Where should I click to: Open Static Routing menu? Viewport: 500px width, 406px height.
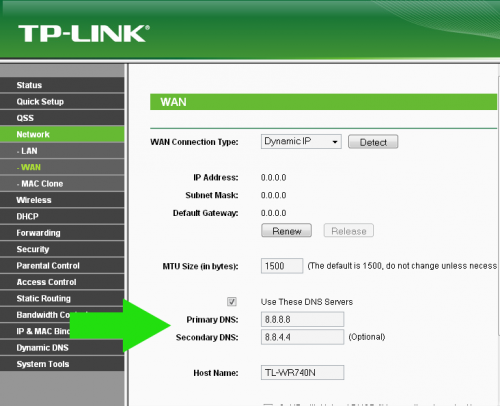tap(62, 298)
